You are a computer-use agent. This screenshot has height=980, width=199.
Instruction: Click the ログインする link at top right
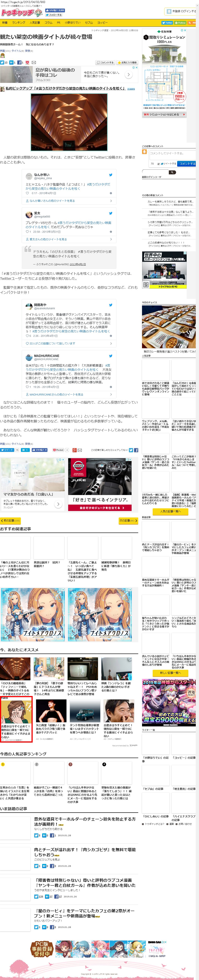[189, 11]
